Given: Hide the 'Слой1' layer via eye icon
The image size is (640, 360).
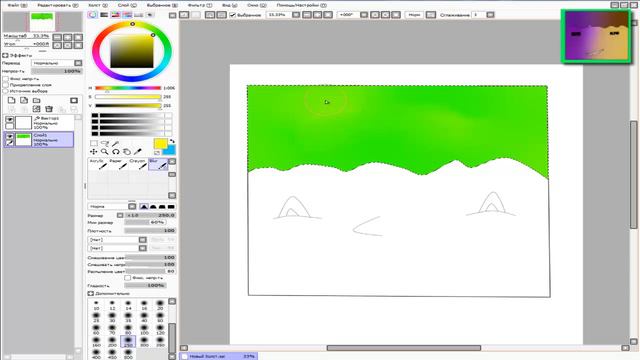Looking at the screenshot, I should click(x=9, y=136).
